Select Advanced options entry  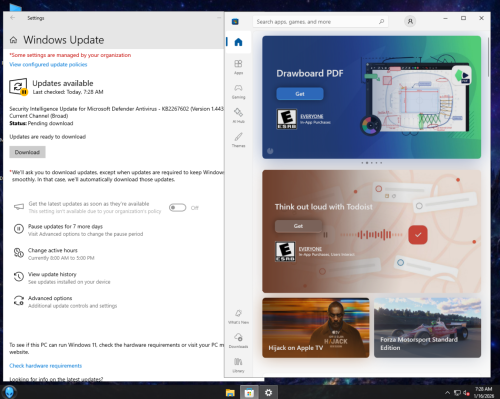click(50, 298)
